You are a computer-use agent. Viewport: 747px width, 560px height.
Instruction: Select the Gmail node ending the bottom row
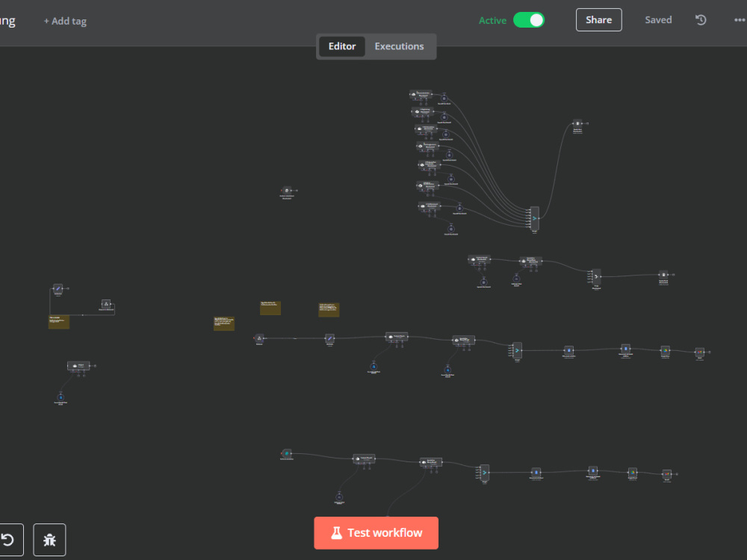tap(667, 474)
